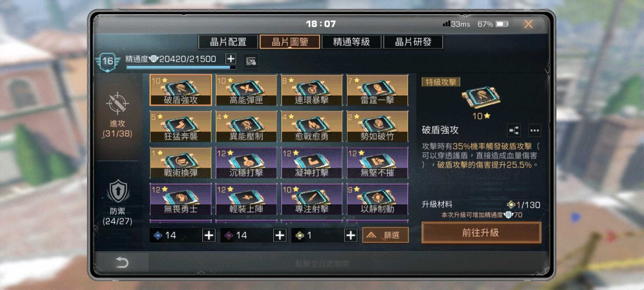Add more gold chip material
This screenshot has height=290, width=644.
tap(351, 235)
